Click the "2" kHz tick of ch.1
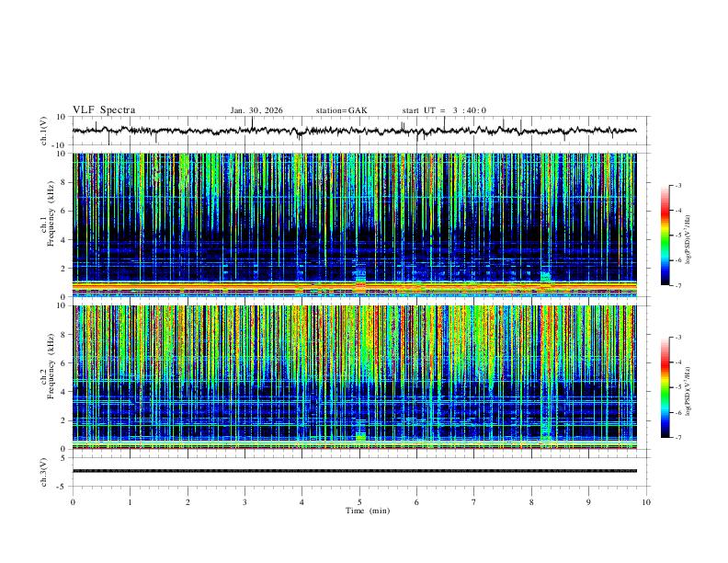Screen dimensions: 728x563 [64, 268]
